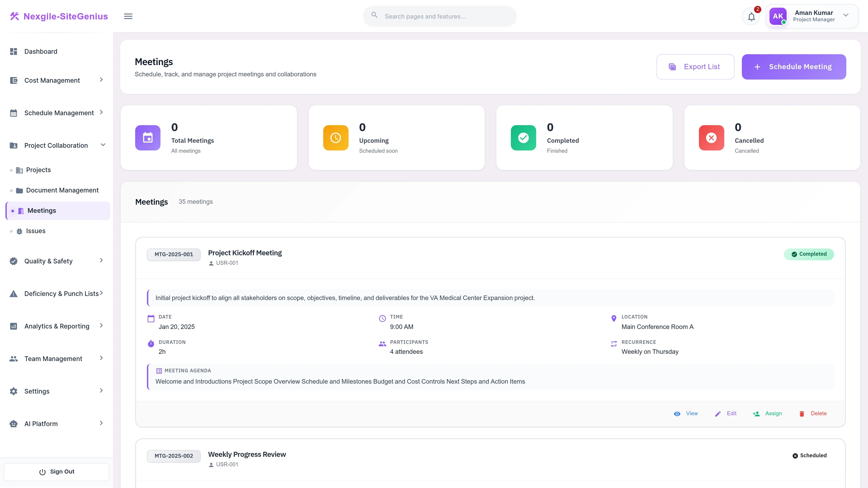Click the Nexgile-SiteGenius logo icon
This screenshot has height=488, width=868.
click(14, 16)
